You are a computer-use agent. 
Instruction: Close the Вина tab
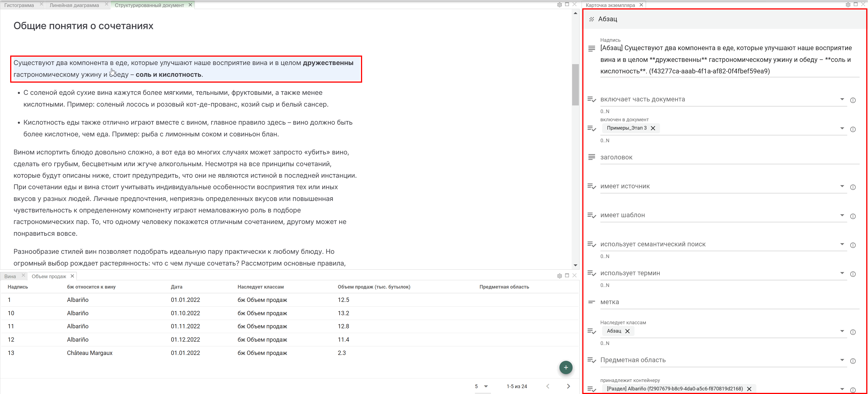click(23, 275)
